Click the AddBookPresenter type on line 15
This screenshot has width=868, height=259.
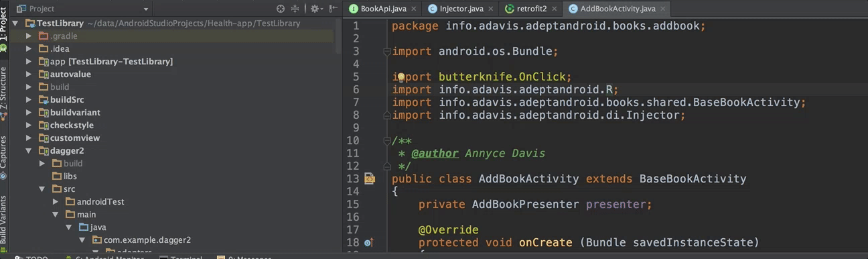(x=525, y=205)
